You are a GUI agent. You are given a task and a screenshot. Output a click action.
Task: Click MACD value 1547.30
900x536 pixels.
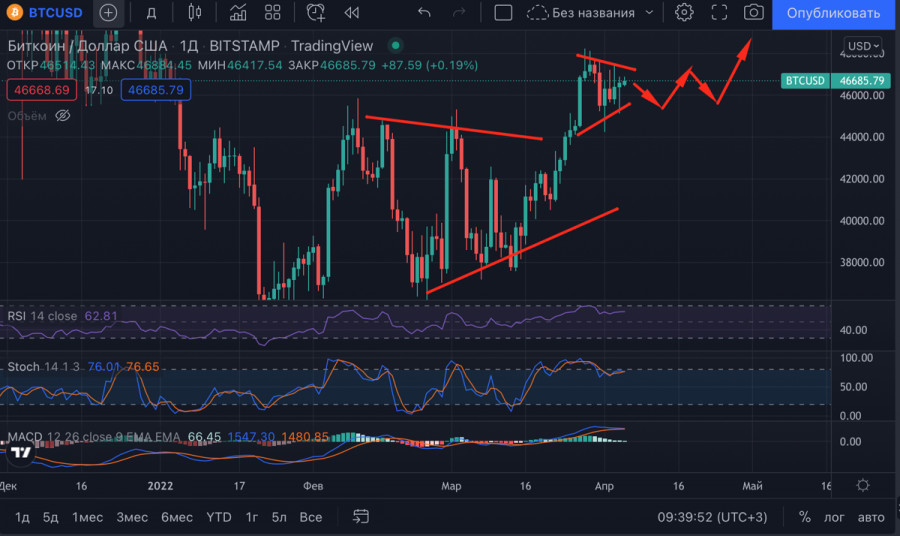point(251,437)
